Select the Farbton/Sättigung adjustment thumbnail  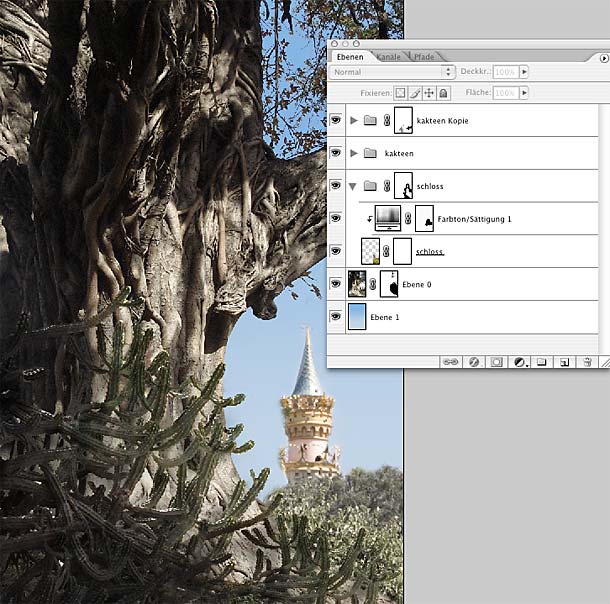pos(388,218)
